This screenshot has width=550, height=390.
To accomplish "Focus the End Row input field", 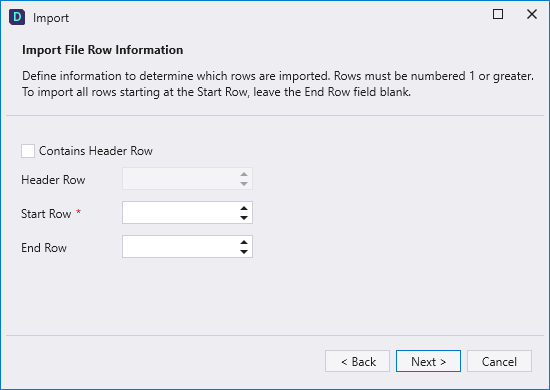I will pos(181,247).
